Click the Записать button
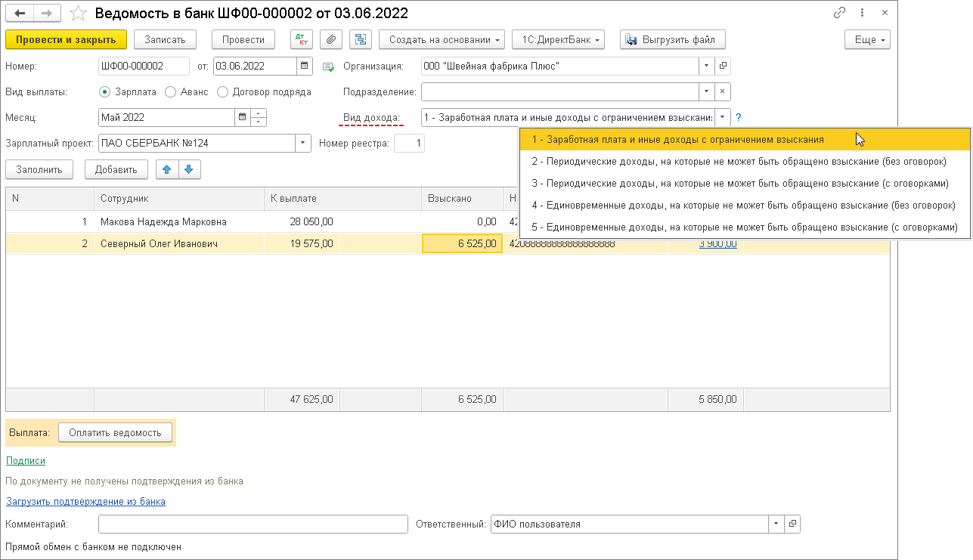973x560 pixels. pos(165,39)
